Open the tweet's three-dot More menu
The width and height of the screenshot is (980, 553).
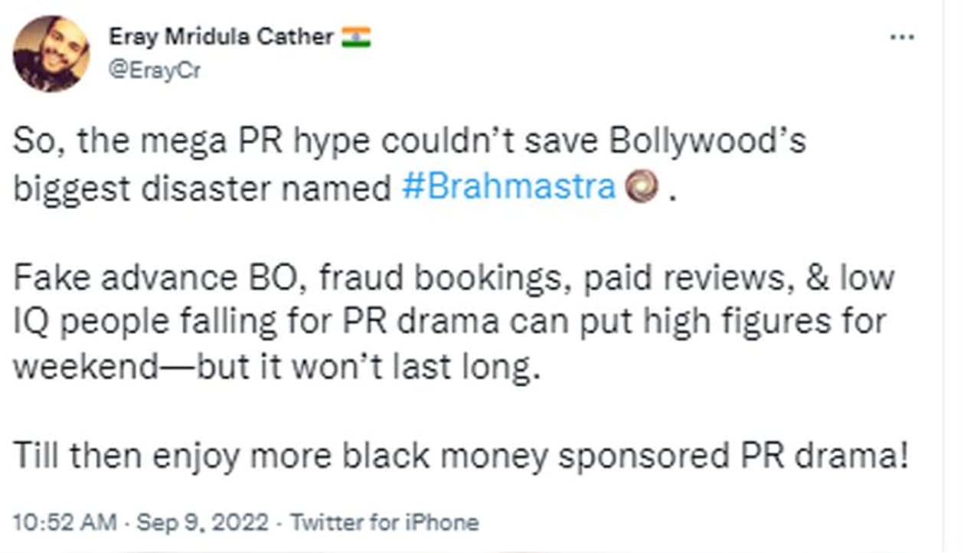[902, 38]
